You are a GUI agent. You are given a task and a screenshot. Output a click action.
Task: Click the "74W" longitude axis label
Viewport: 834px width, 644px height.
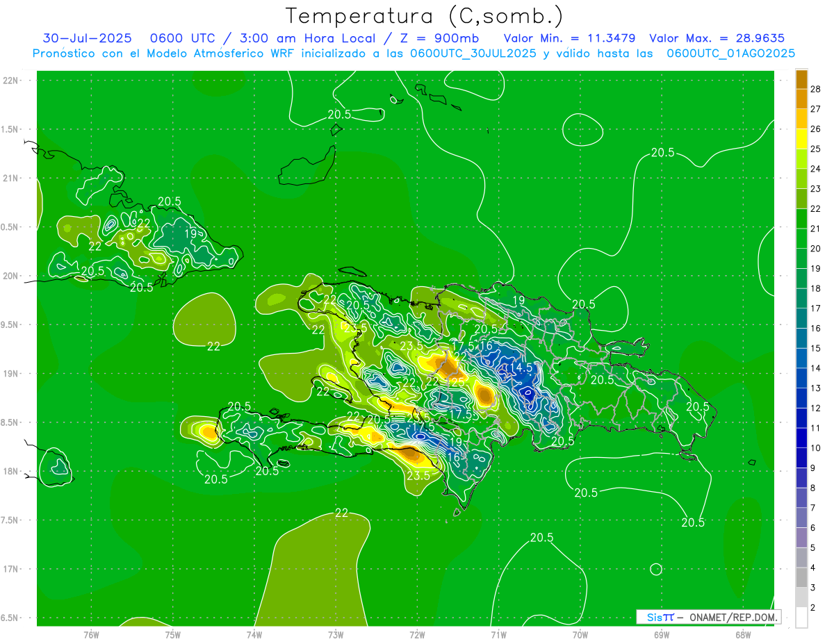[x=254, y=634]
